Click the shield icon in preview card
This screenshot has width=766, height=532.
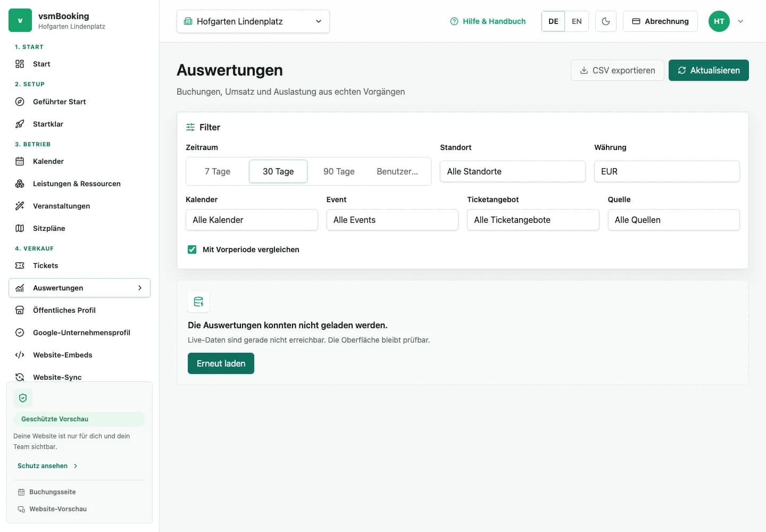pos(23,398)
